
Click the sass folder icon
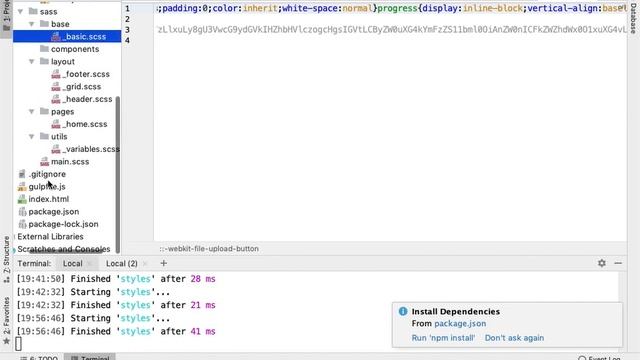click(33, 12)
